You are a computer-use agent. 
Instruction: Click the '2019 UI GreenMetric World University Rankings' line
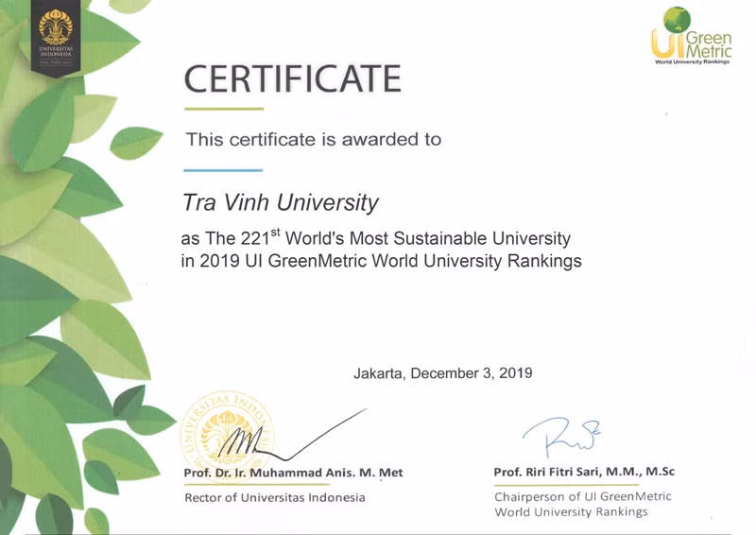click(x=381, y=261)
